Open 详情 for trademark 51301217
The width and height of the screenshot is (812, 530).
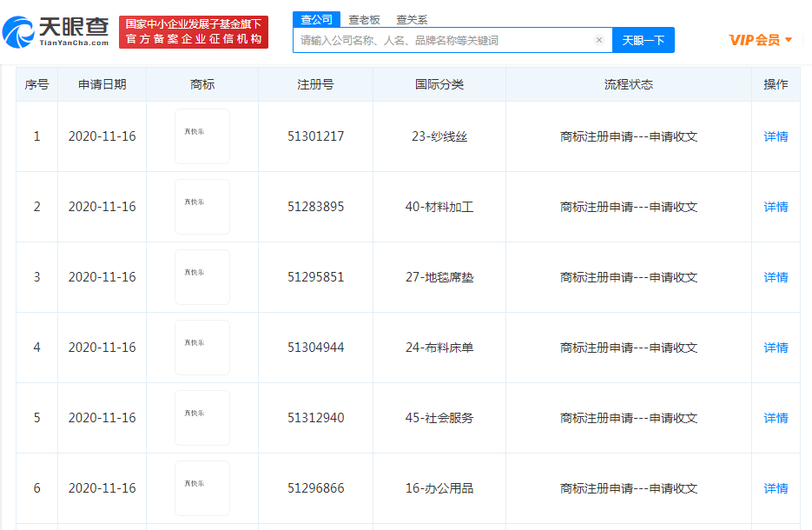click(x=776, y=136)
